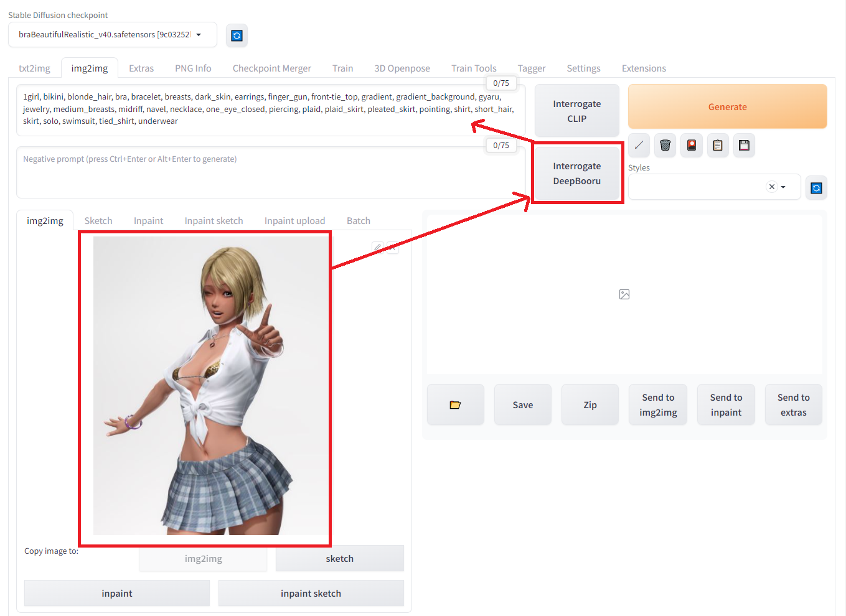The width and height of the screenshot is (846, 616).
Task: Click the Zip button
Action: pos(590,405)
